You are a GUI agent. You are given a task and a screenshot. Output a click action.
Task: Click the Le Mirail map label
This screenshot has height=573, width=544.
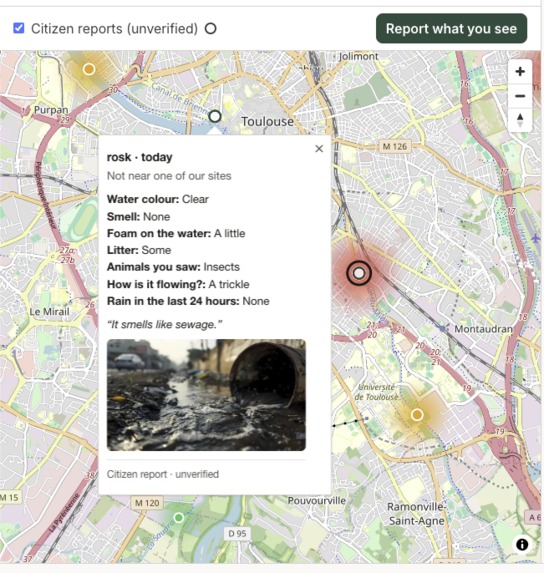tap(49, 312)
